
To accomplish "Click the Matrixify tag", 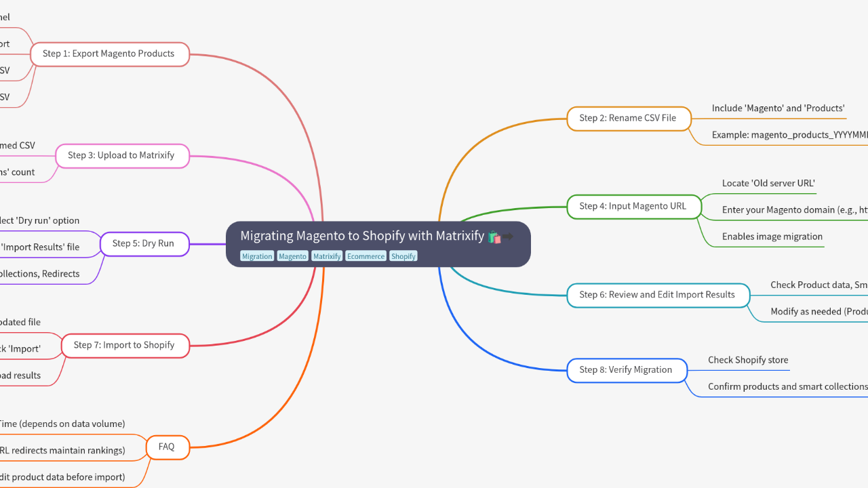I will 327,256.
